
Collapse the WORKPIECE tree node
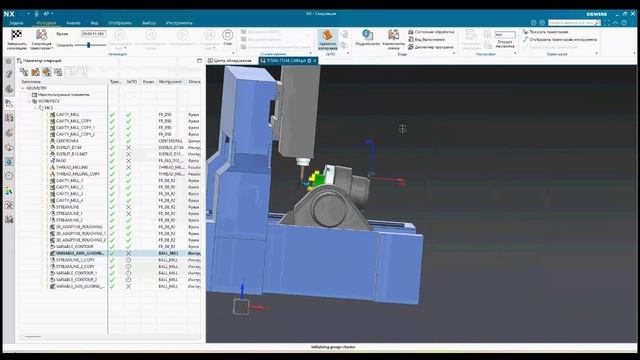point(29,101)
